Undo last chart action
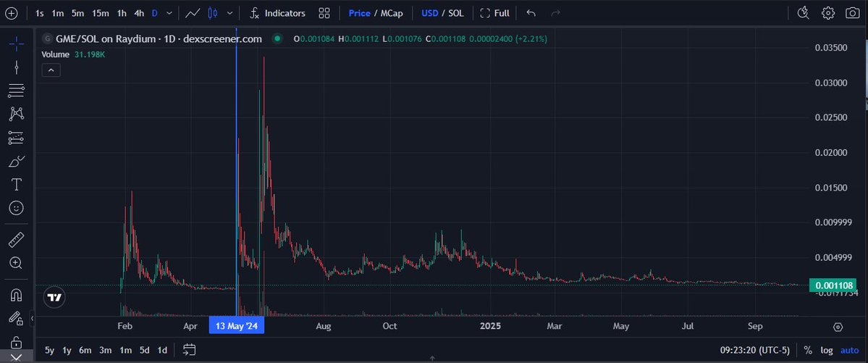 531,13
